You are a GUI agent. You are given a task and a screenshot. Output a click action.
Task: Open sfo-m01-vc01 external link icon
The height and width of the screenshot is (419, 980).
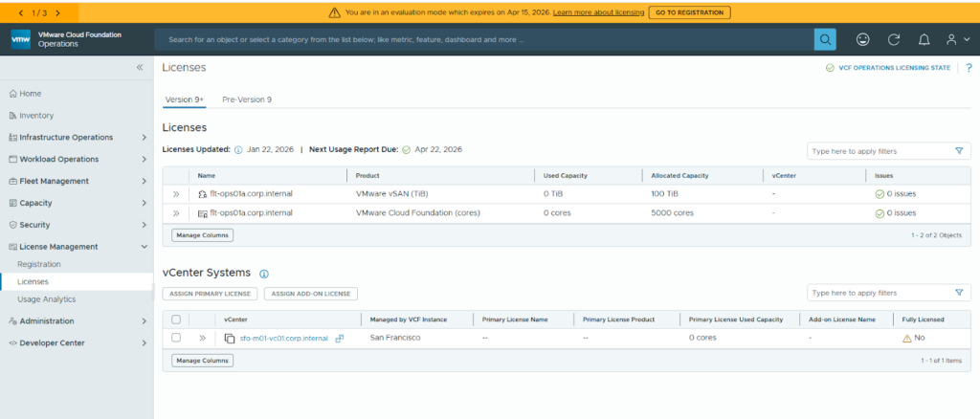pyautogui.click(x=340, y=338)
